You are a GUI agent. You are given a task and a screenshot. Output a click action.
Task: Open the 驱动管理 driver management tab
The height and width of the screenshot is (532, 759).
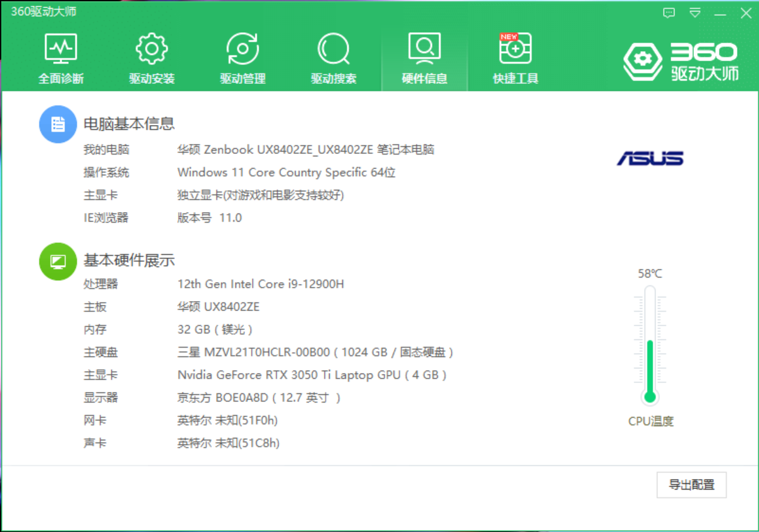pyautogui.click(x=242, y=59)
